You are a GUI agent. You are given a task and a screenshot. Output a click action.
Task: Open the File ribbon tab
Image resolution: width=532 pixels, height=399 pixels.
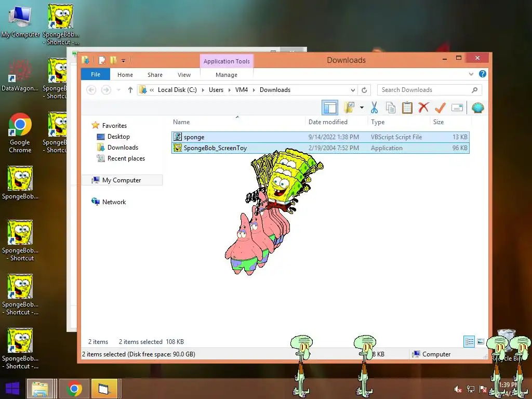(x=96, y=74)
